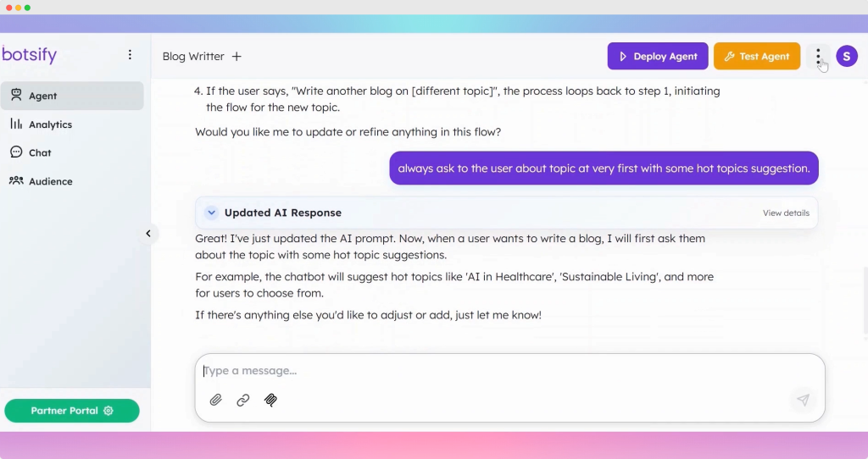Viewport: 868px width, 459px height.
Task: Go to Chat in the sidebar
Action: (x=40, y=153)
